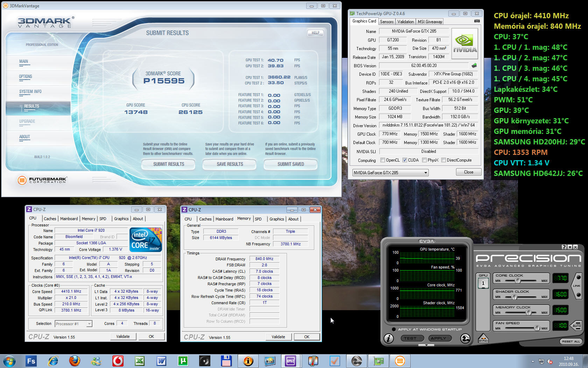This screenshot has width=588, height=368.
Task: Toggle the AUTO fan speed button
Action: tap(576, 326)
